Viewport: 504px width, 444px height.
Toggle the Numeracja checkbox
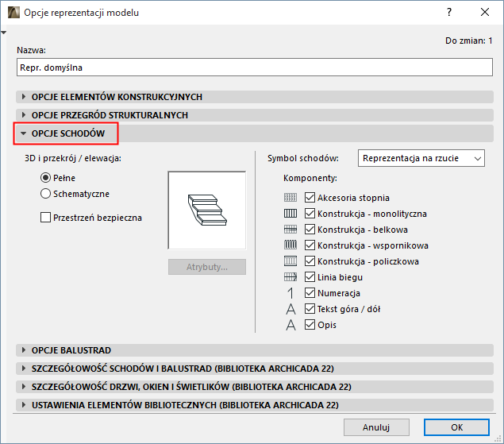coord(310,293)
